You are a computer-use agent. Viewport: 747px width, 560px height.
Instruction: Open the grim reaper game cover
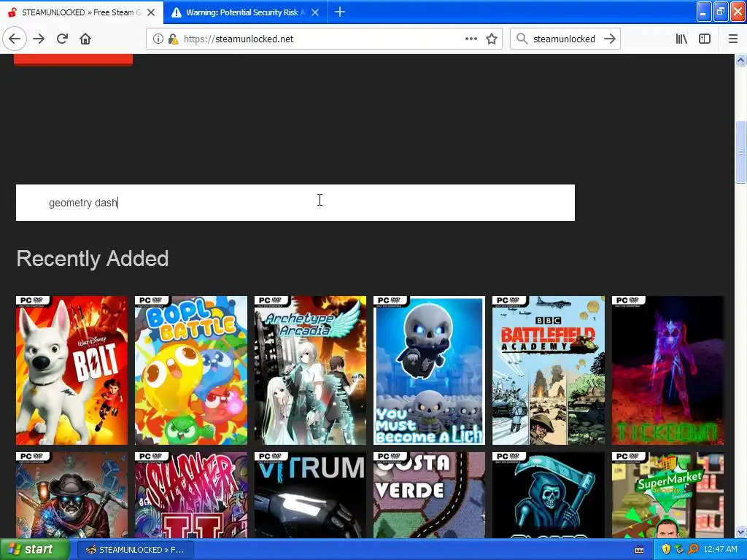coord(549,495)
